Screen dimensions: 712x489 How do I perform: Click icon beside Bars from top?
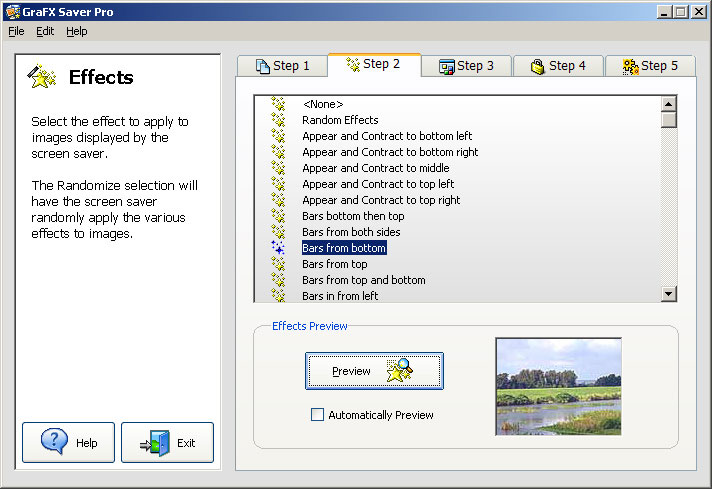coord(278,264)
